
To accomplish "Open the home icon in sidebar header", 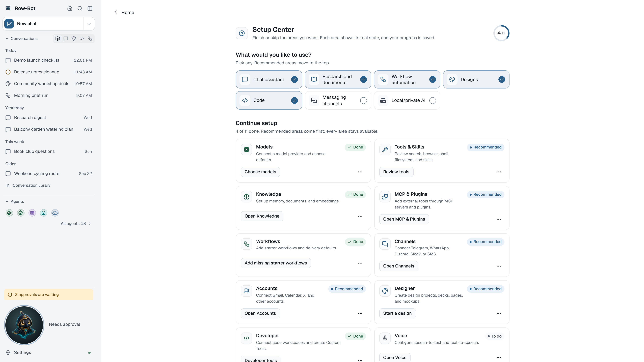I will click(x=70, y=8).
